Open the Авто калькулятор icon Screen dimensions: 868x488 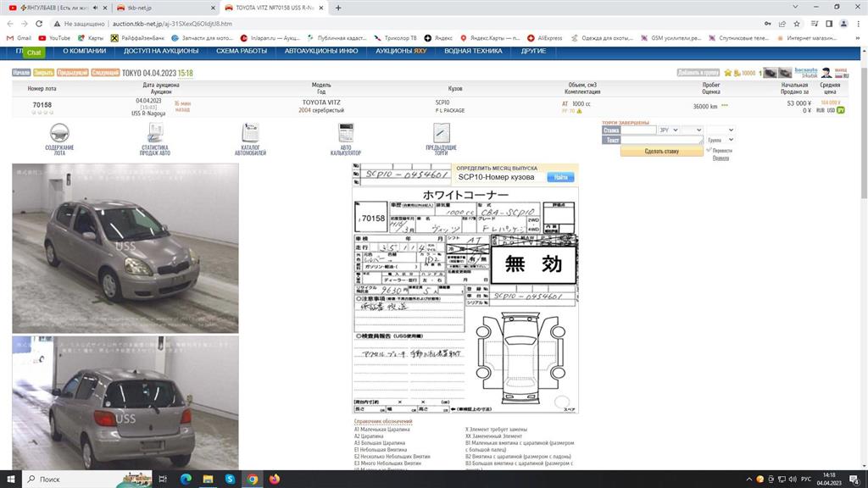pos(346,133)
